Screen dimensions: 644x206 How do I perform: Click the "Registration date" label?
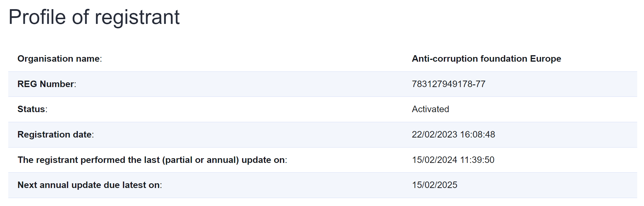pos(55,135)
